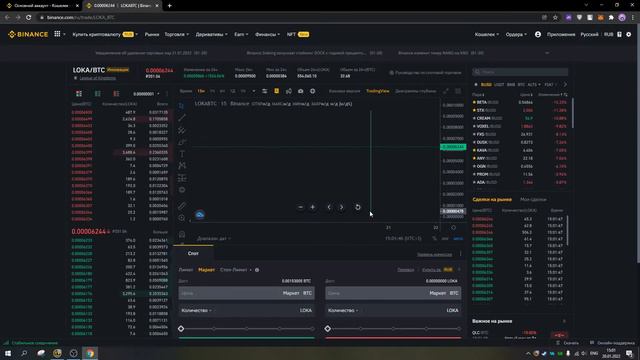Toggle favorite star for KAVA pair
Image resolution: width=640 pixels, height=360 pixels.
(474, 150)
